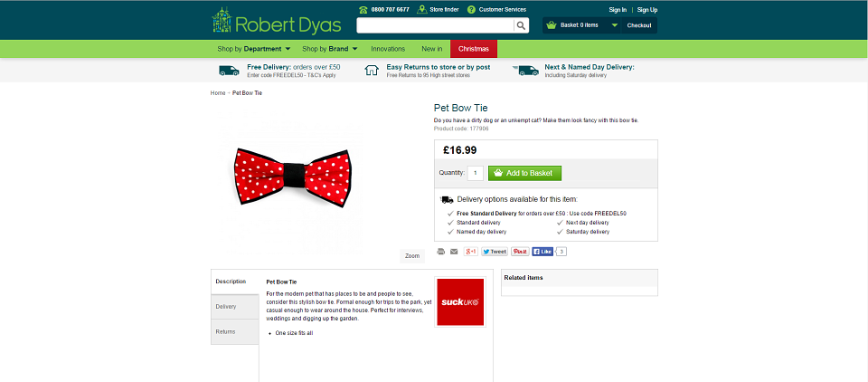Like product with Facebook button
The image size is (868, 382).
[542, 252]
